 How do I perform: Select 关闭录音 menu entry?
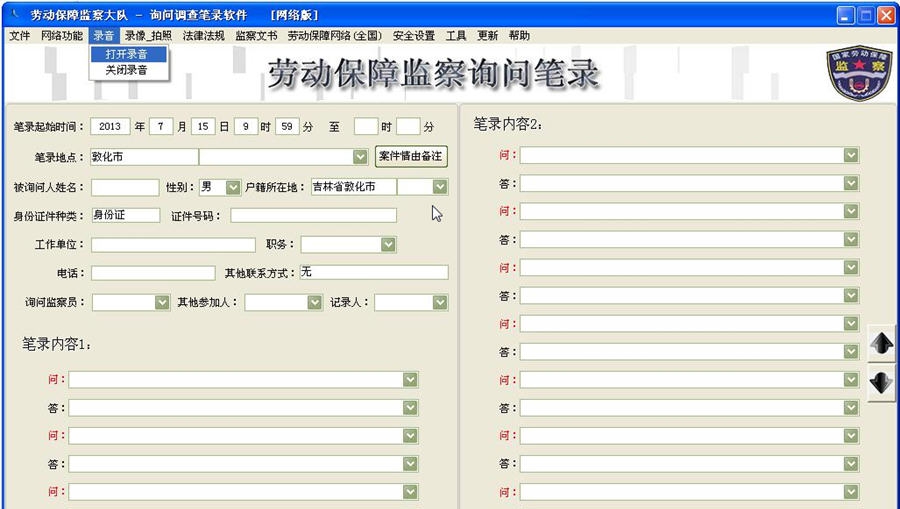tap(127, 70)
